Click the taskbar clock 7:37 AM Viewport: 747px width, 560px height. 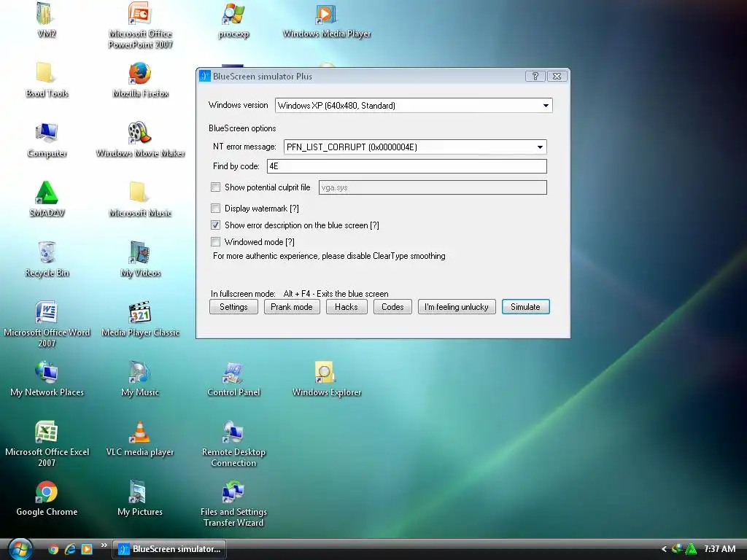[719, 549]
